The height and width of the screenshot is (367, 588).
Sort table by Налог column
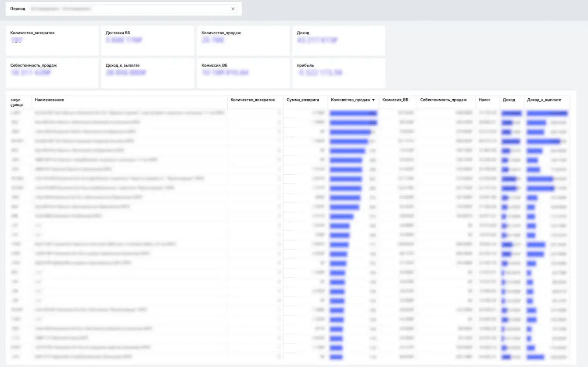point(484,100)
